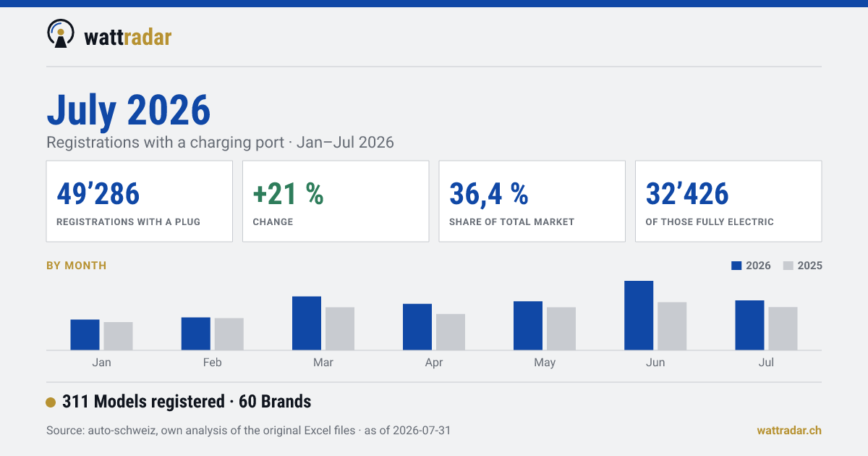Click the Jan axis label
Viewport: 868px width, 456px height.
tap(102, 363)
